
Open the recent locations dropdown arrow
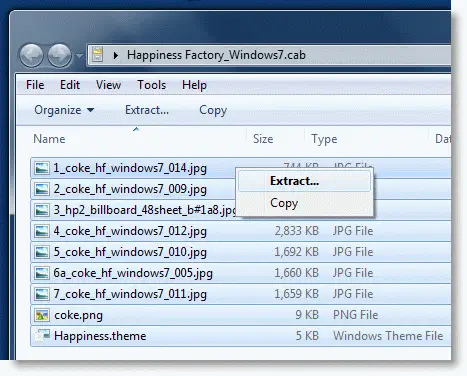pos(79,56)
